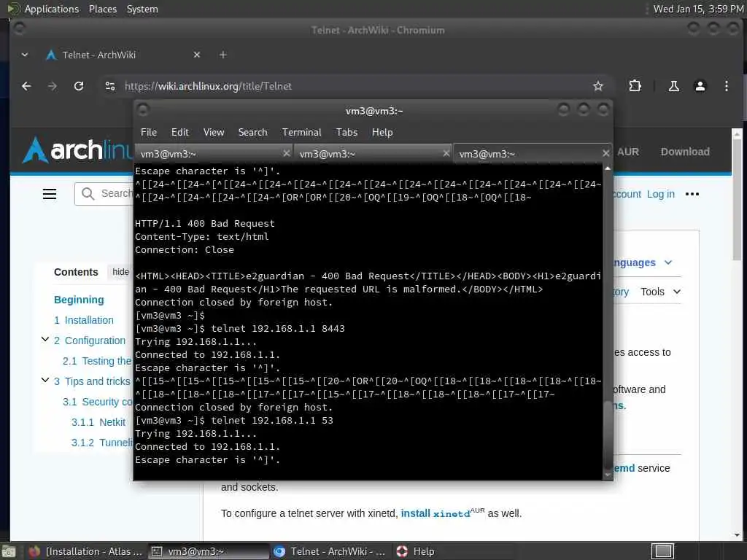This screenshot has height=560, width=747.
Task: Click the show desktop icon in taskbar
Action: pyautogui.click(x=9, y=551)
